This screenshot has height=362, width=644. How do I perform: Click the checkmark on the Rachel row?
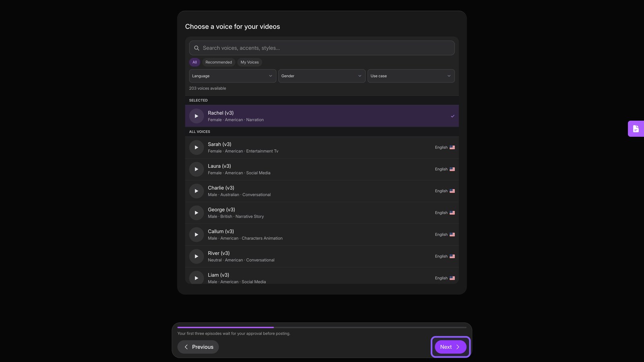tap(452, 116)
